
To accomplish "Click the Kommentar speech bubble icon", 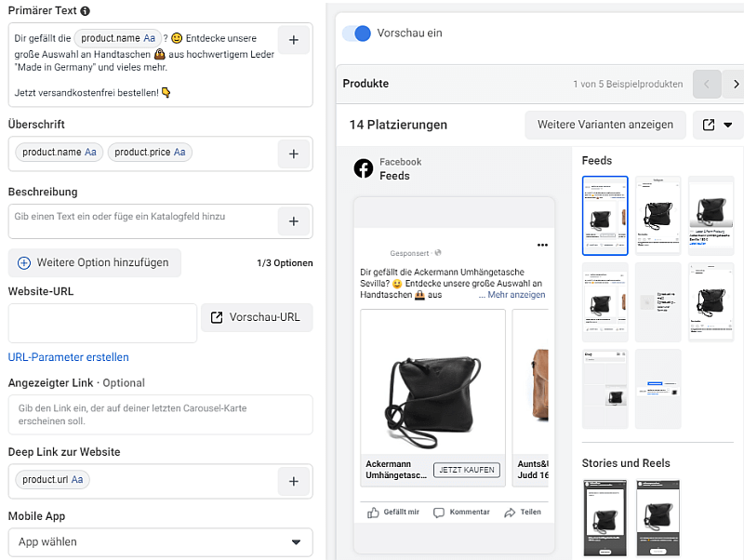I will [x=439, y=513].
